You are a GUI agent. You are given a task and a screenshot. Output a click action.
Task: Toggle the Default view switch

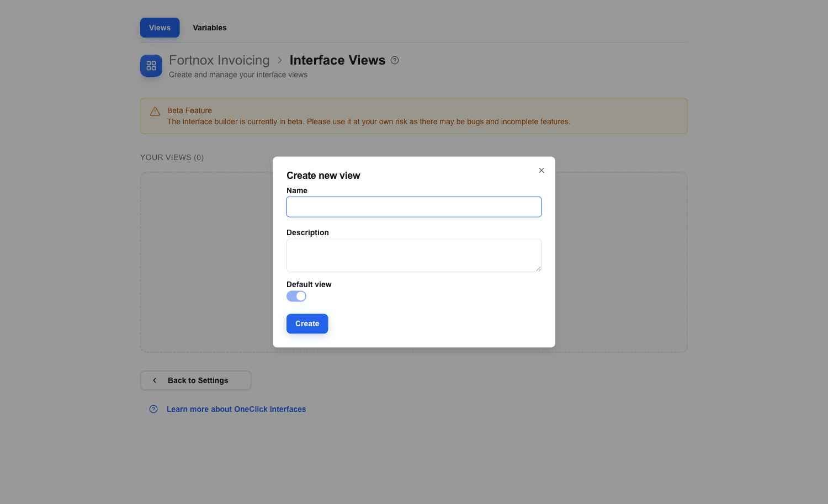(296, 296)
